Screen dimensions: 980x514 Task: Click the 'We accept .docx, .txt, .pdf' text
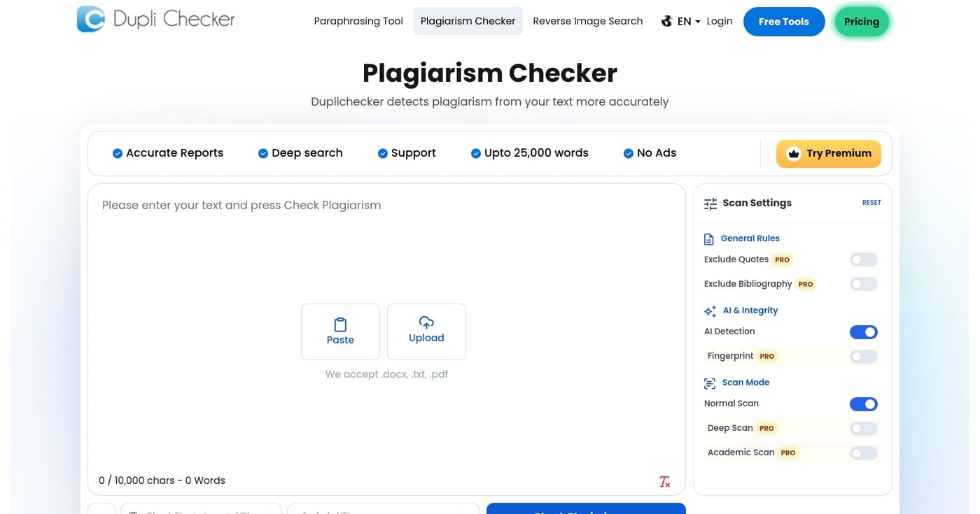tap(386, 374)
